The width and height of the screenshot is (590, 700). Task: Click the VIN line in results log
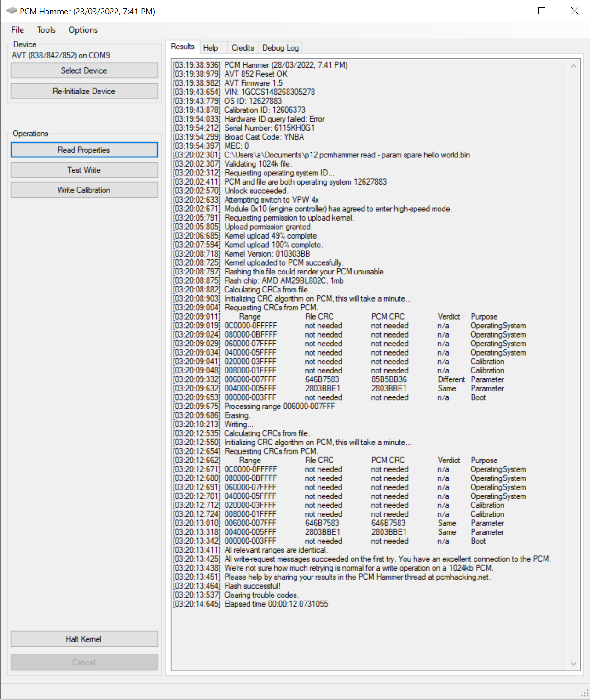(x=244, y=92)
